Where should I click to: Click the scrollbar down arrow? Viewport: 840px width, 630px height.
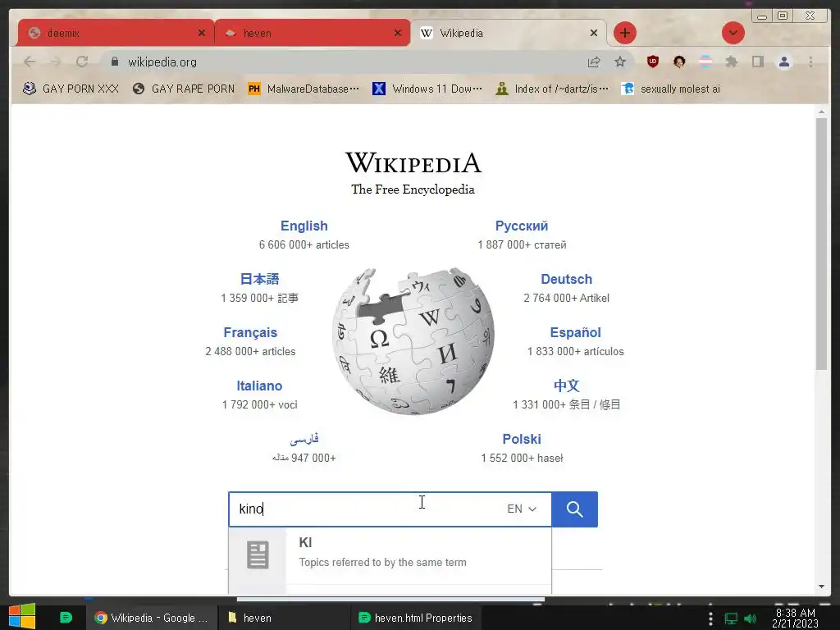pyautogui.click(x=821, y=587)
